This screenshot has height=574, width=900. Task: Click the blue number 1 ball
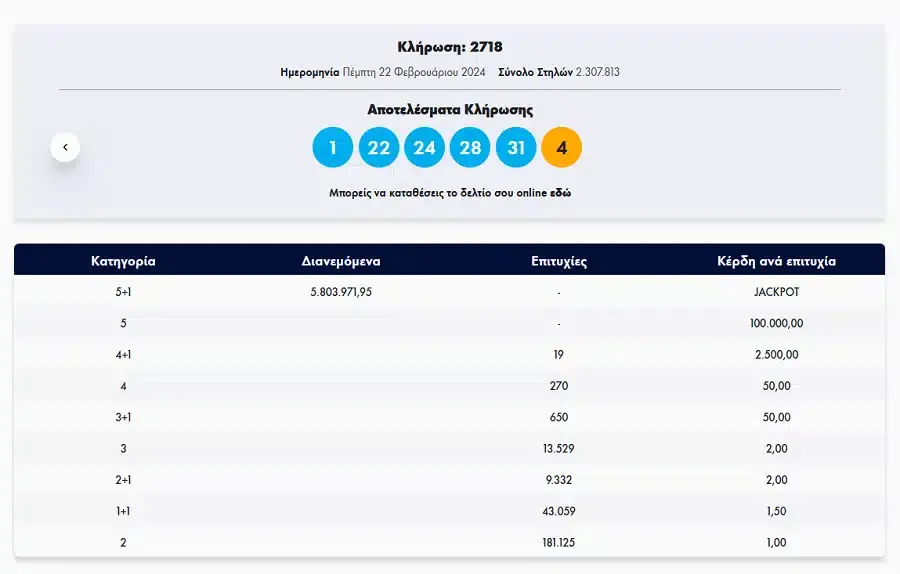pos(333,148)
